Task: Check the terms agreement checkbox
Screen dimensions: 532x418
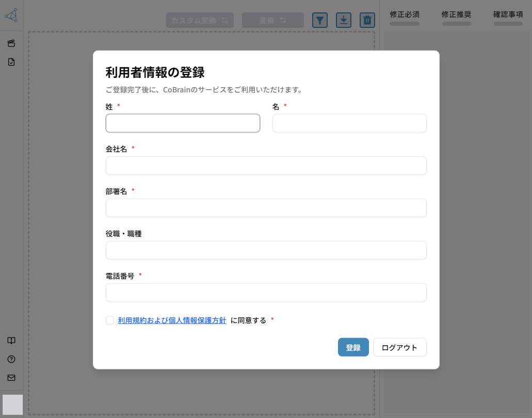Action: (110, 320)
